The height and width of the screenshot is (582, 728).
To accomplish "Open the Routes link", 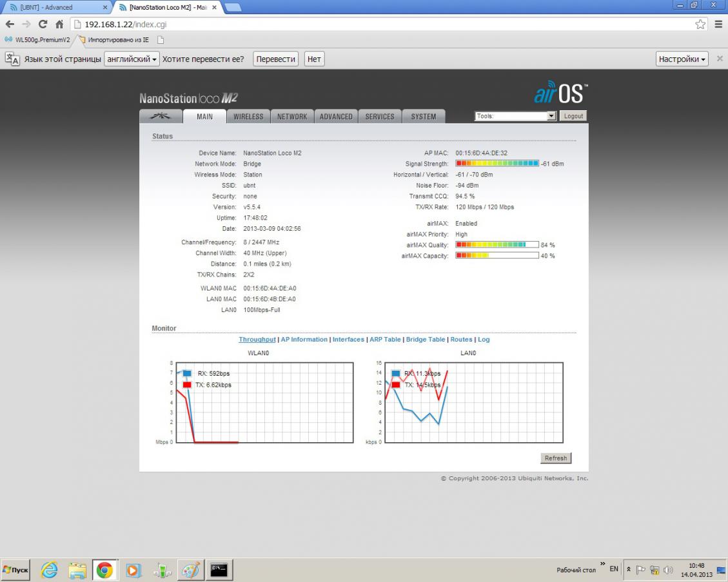I will (461, 340).
